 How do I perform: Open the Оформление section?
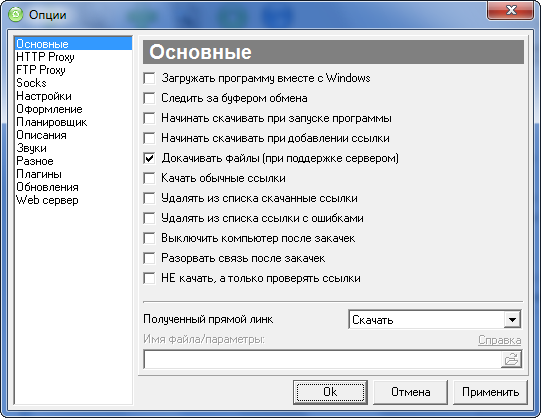click(73, 109)
